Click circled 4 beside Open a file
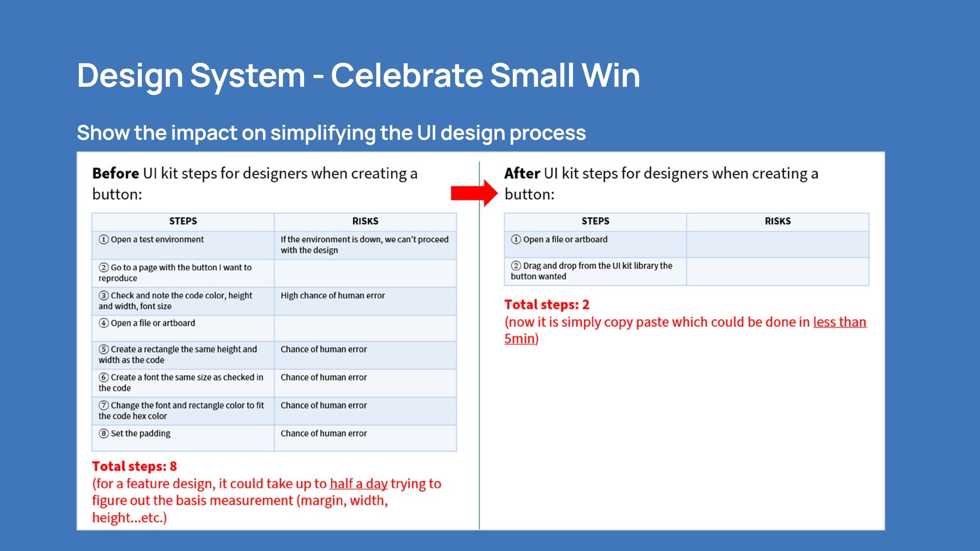The height and width of the screenshot is (551, 980). point(104,323)
